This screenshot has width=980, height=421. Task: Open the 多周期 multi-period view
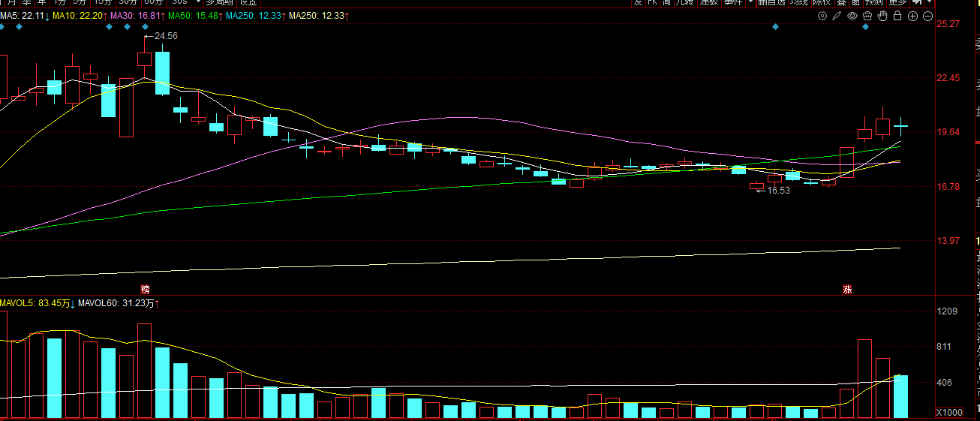click(x=220, y=3)
